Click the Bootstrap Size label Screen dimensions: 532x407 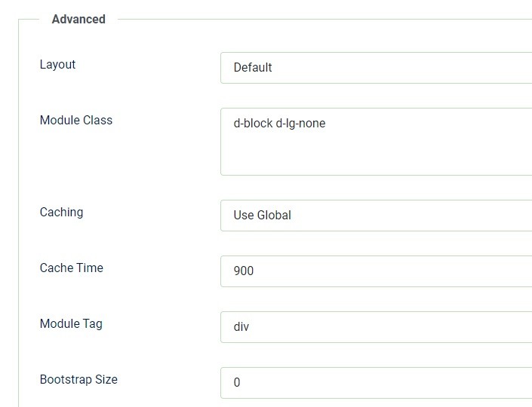point(78,380)
